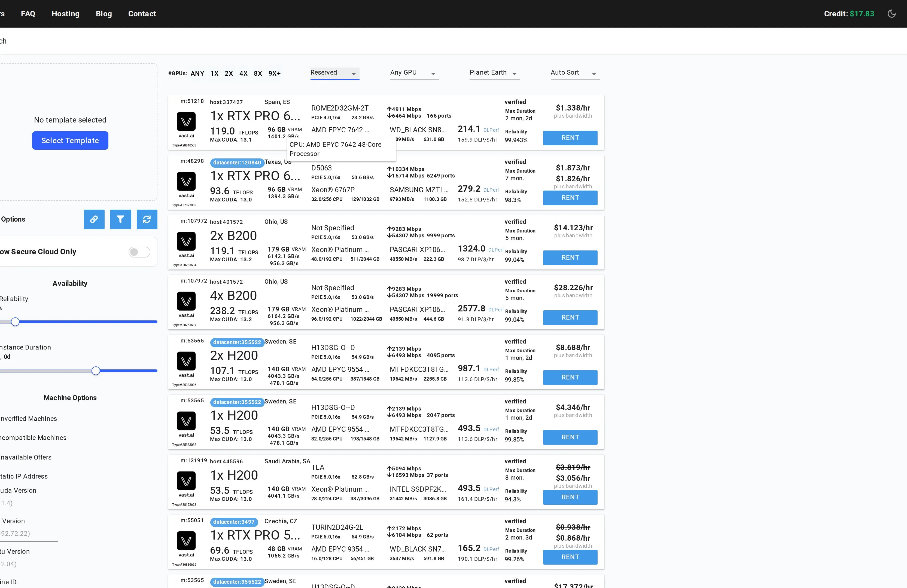Click vast.ai logo in the Czechia, CZ offer

pos(186,541)
